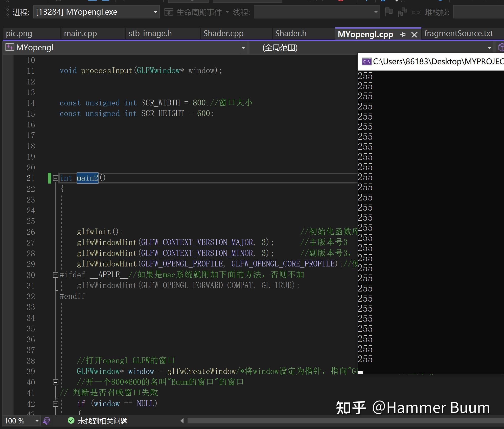Click the first flag breakpoint icon near 堆栈帧
This screenshot has width=504, height=429.
(389, 11)
